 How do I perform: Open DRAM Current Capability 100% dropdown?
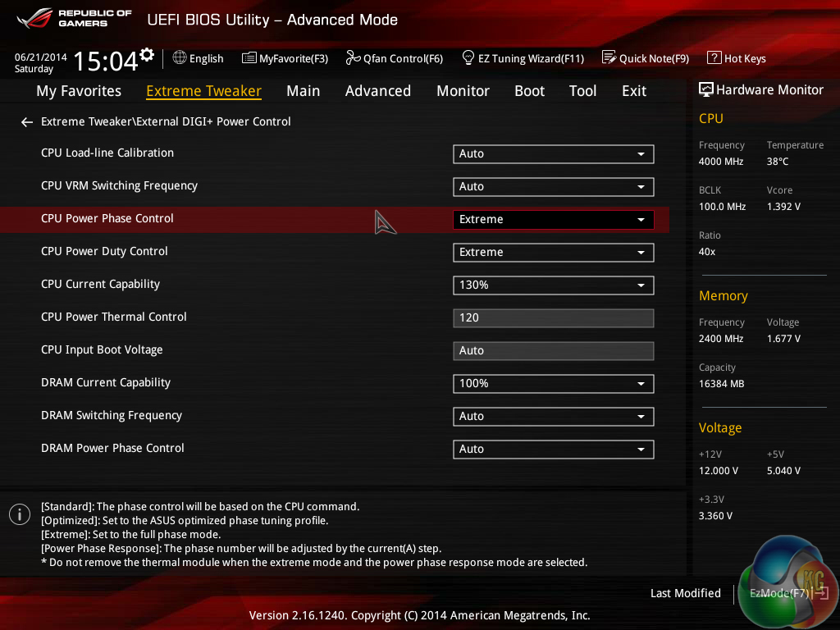point(553,384)
